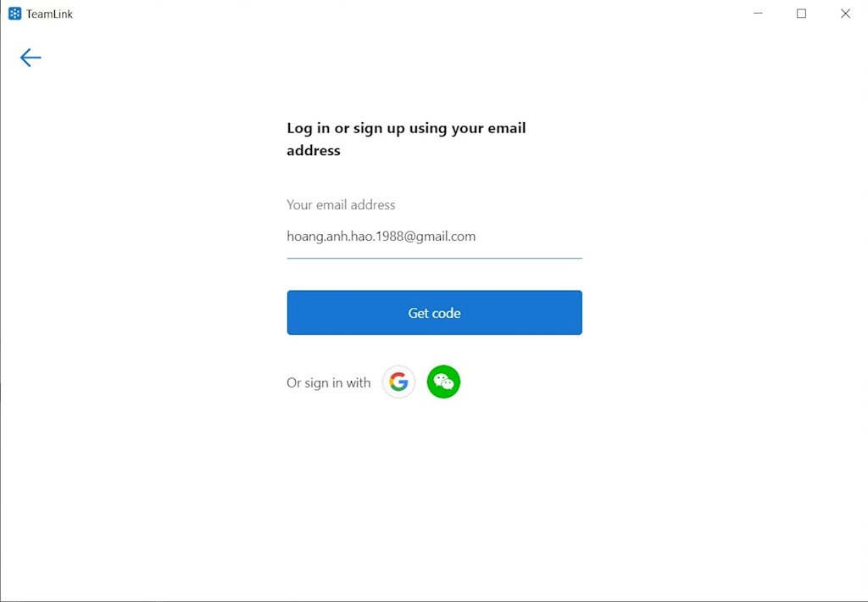Click the blue underline beneath the email
This screenshot has width=868, height=602.
click(x=435, y=258)
